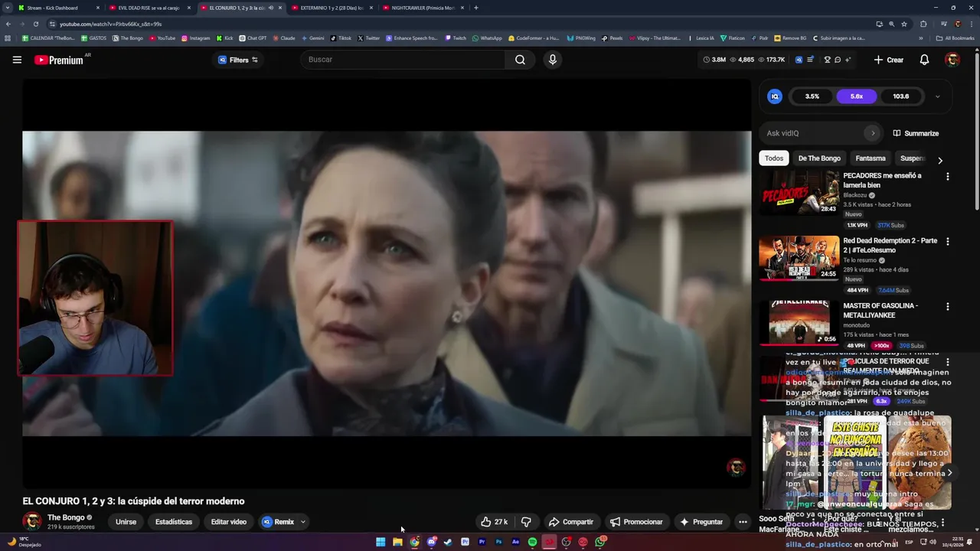Screen dimensions: 980x551
Task: Open YouTube notifications bell
Action: pyautogui.click(x=924, y=60)
